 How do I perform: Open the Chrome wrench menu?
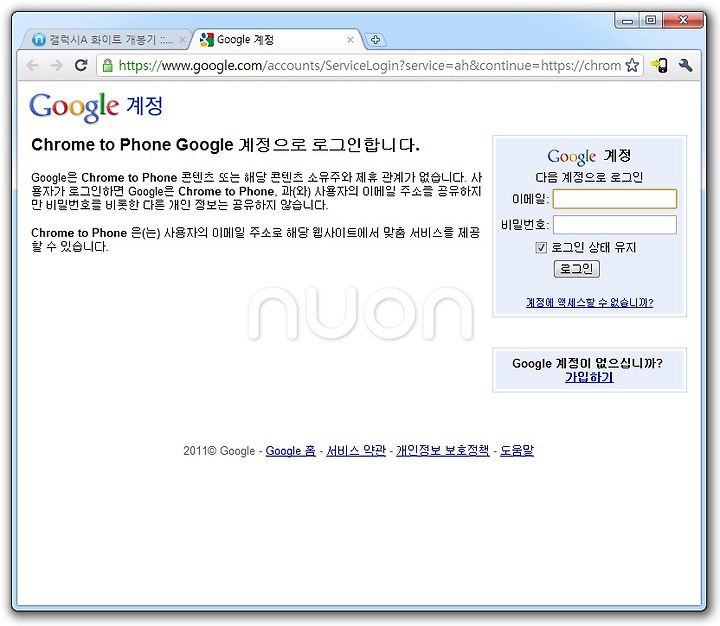(686, 65)
